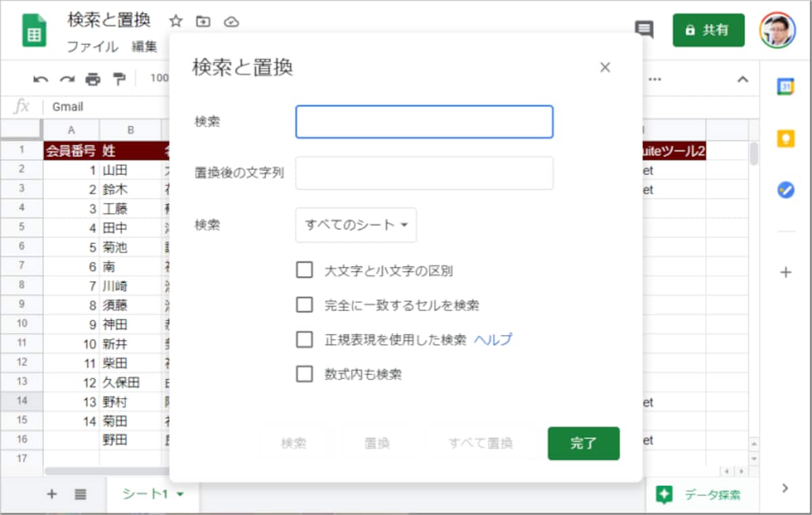Add a new sheet with plus button
Viewport: 812px width, 515px height.
[x=51, y=494]
